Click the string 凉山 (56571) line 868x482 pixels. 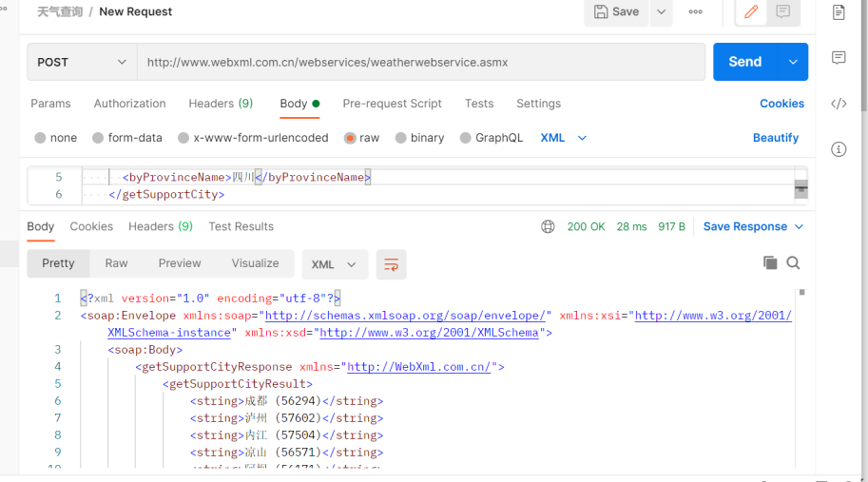tap(286, 453)
